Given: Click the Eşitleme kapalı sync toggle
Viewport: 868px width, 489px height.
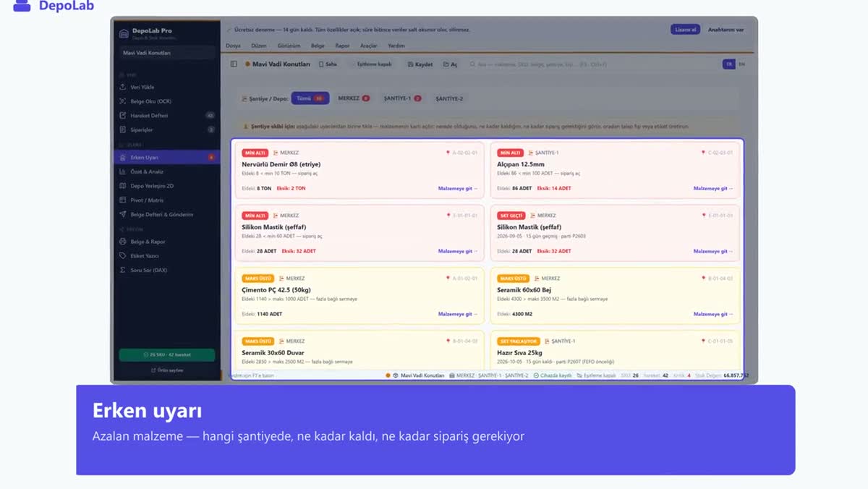Looking at the screenshot, I should pos(371,64).
